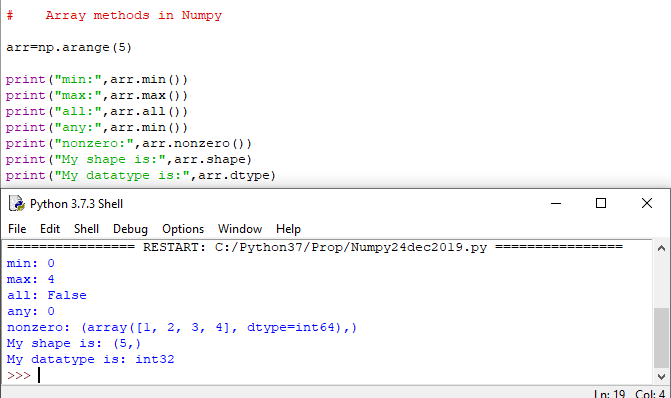This screenshot has width=671, height=398.
Task: Click the 'any: 0' output line
Action: (31, 312)
